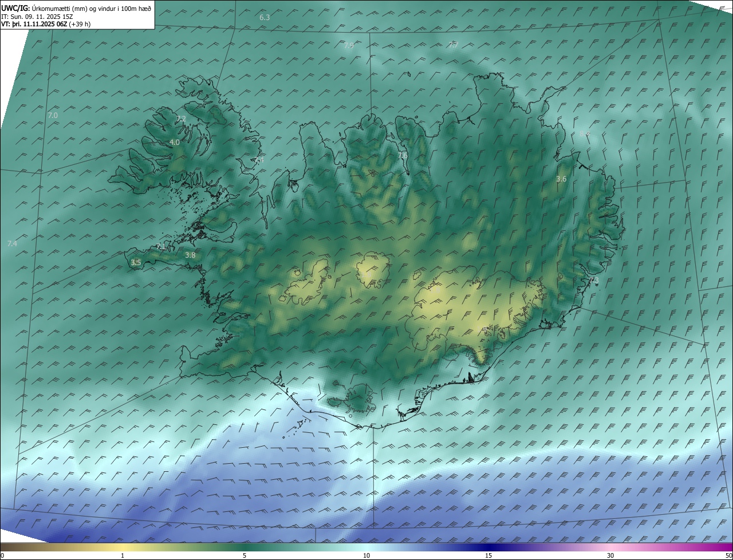This screenshot has height=560, width=733.
Task: Click the map value '8.4'
Action: coord(585,134)
